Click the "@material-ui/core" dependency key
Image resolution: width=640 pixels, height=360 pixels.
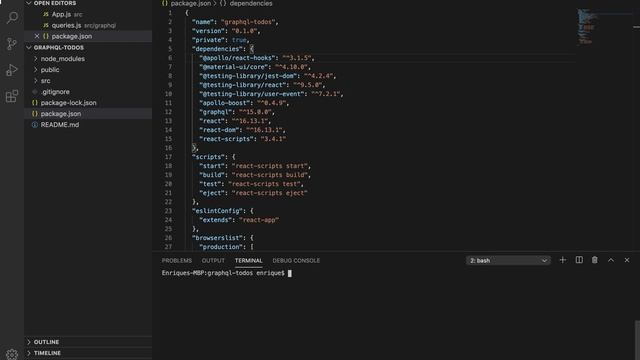(235, 67)
